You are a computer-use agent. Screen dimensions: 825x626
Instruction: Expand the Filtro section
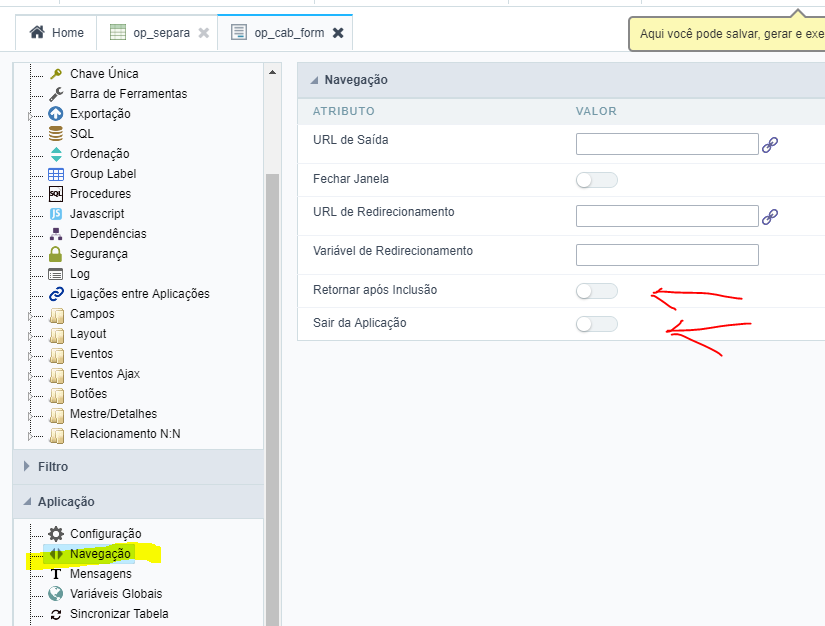52,467
